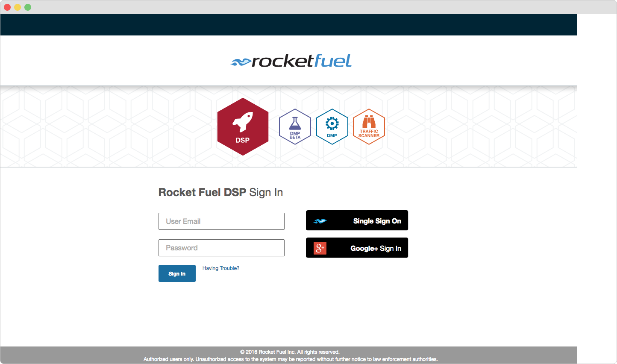This screenshot has height=364, width=617.
Task: Focus the User Email field
Action: pos(221,221)
